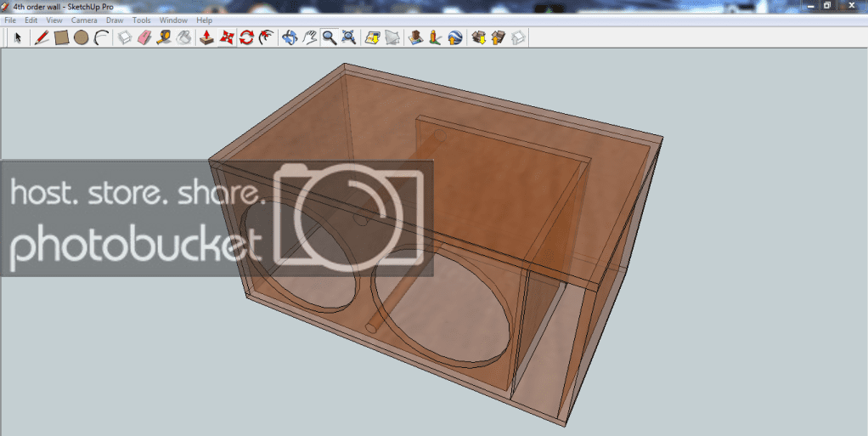Select the Paint Bucket tool
868x436 pixels.
click(183, 37)
